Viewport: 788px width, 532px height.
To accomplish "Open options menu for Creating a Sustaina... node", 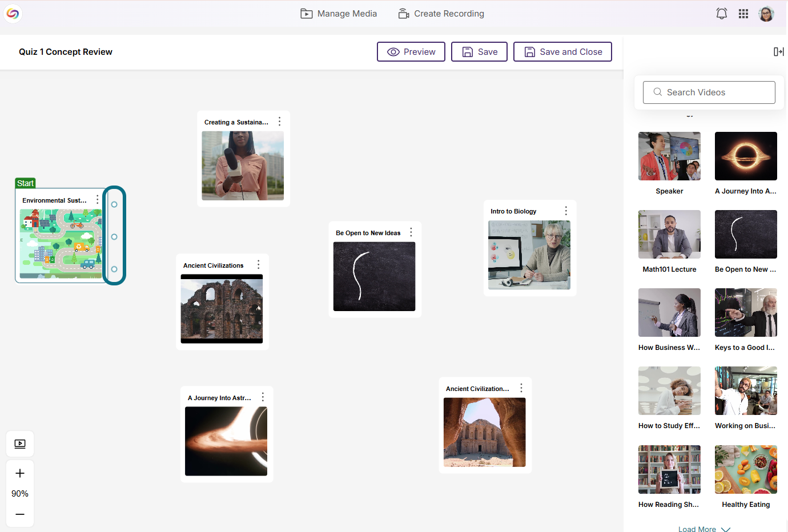I will pos(279,122).
